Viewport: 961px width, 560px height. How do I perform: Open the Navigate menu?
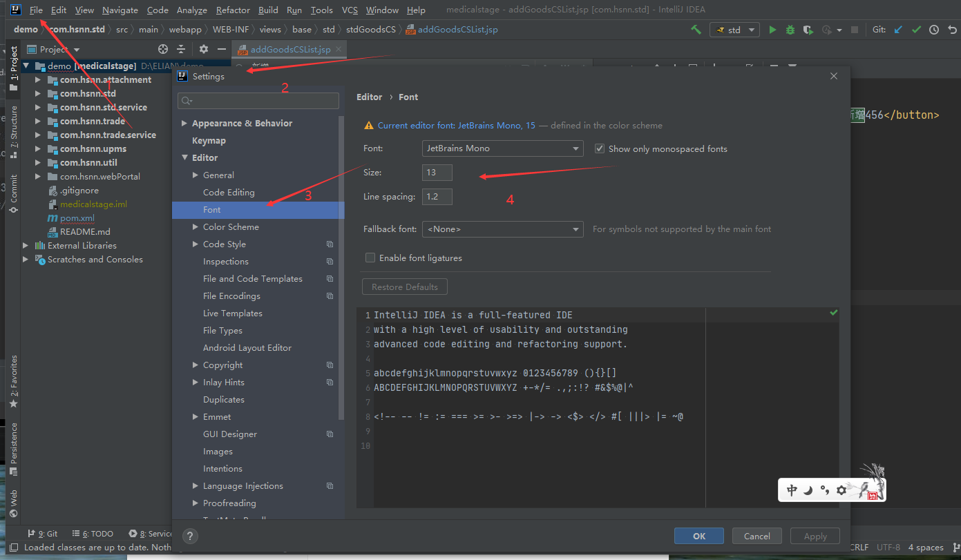click(x=120, y=10)
